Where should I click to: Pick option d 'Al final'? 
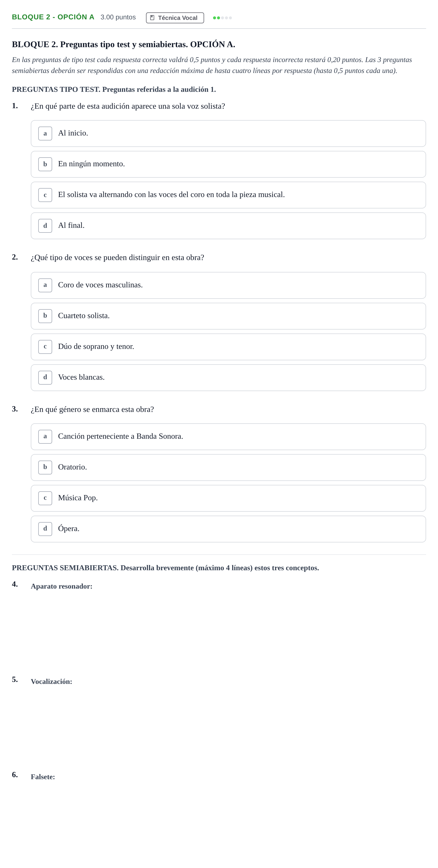coord(228,226)
